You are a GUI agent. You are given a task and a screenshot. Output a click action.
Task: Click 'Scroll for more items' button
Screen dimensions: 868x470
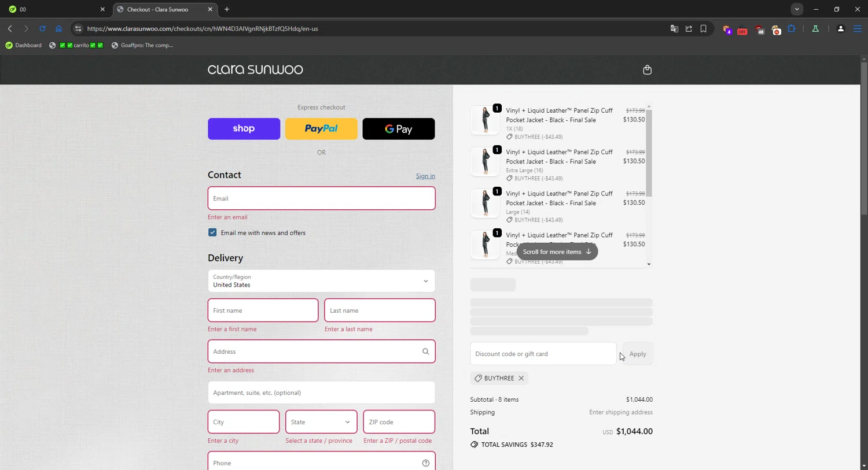click(x=557, y=251)
